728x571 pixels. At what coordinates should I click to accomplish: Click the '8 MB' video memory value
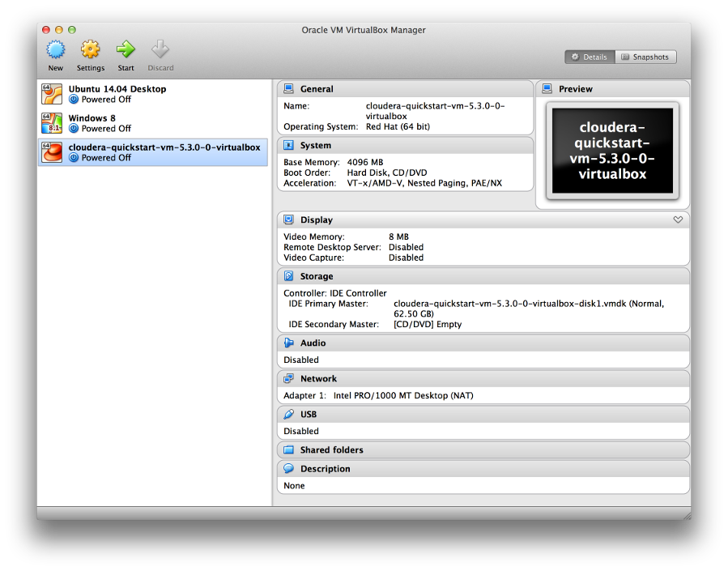pos(399,236)
